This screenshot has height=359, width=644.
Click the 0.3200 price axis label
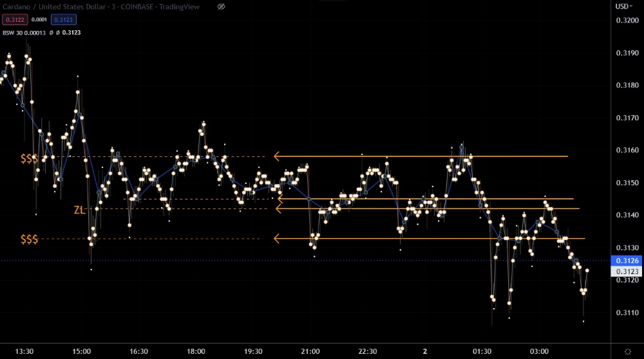point(627,21)
